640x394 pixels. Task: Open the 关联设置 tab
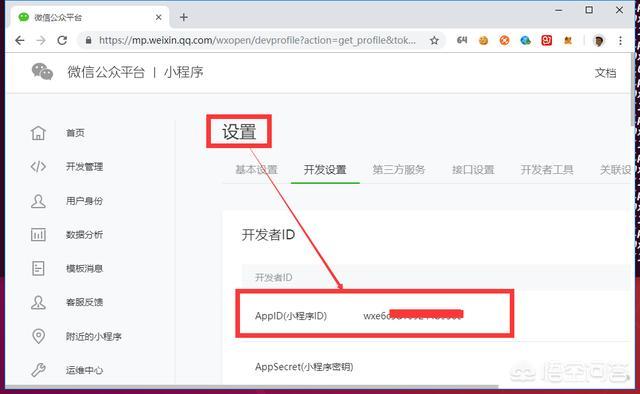pos(616,169)
